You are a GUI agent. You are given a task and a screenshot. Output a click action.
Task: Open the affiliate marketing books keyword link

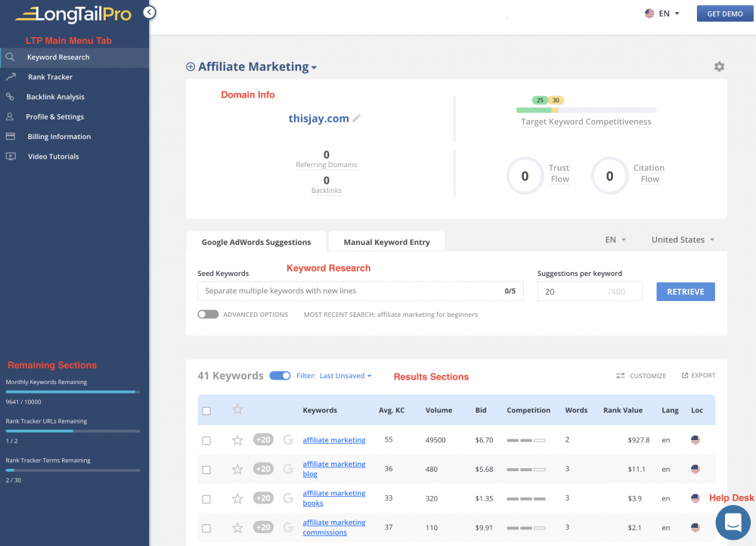click(x=333, y=498)
